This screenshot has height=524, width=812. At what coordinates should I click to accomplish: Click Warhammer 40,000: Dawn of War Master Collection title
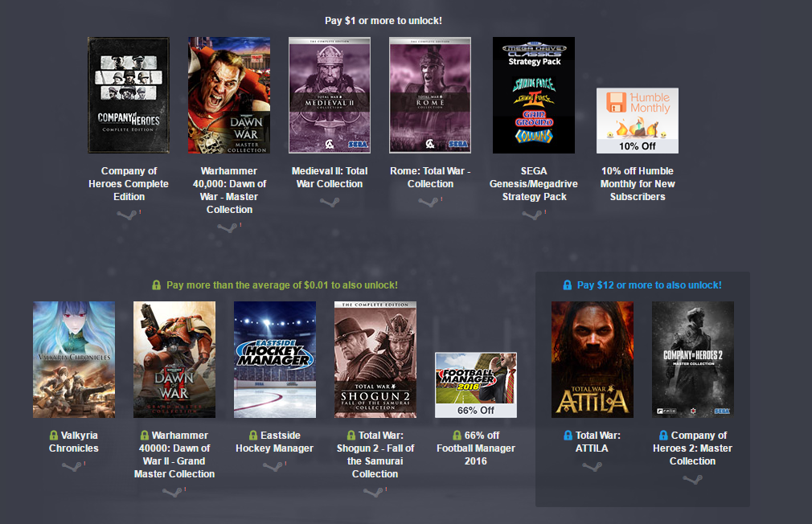click(229, 190)
